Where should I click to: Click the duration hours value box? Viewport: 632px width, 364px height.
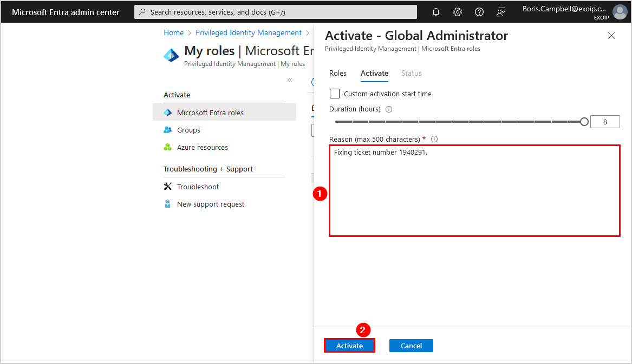click(604, 122)
